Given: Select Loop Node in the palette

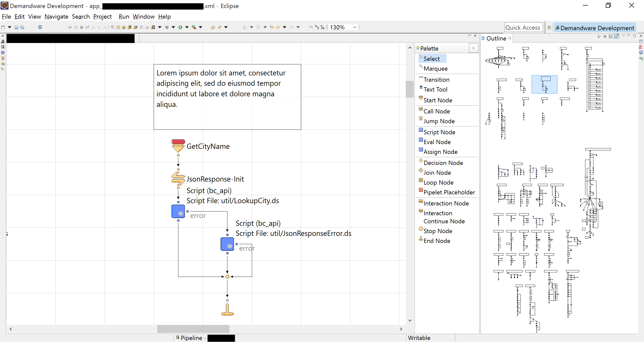Looking at the screenshot, I should (439, 182).
